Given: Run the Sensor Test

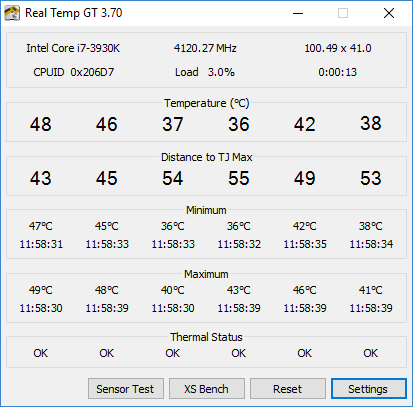Looking at the screenshot, I should [x=126, y=389].
